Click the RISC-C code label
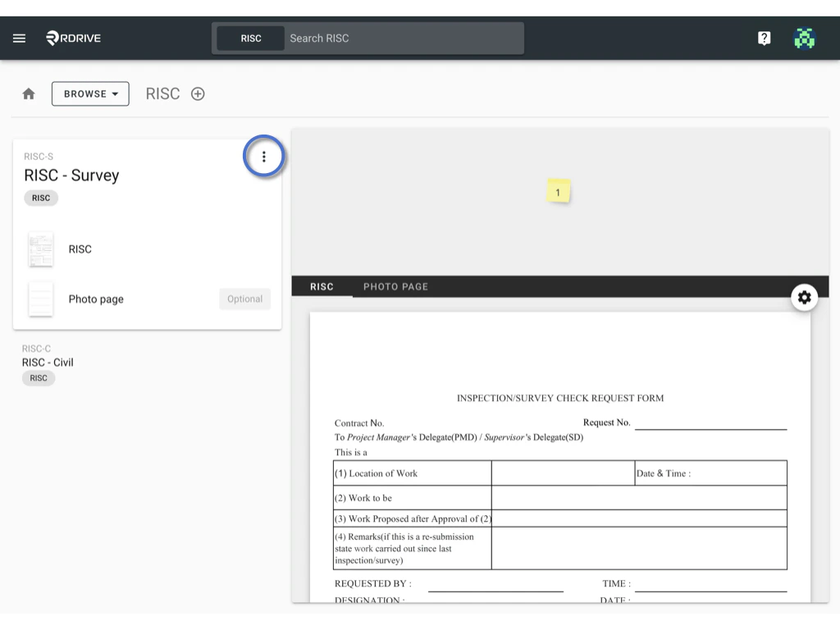Image resolution: width=840 pixels, height=630 pixels. tap(36, 348)
